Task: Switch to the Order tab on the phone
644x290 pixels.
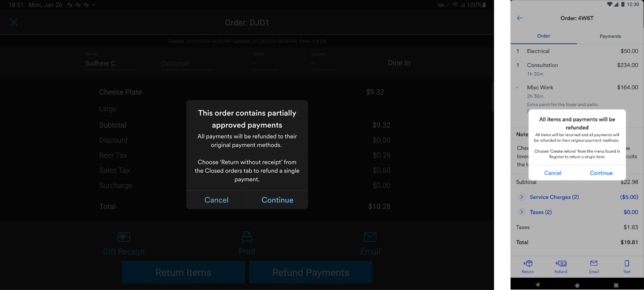Action: (x=544, y=36)
